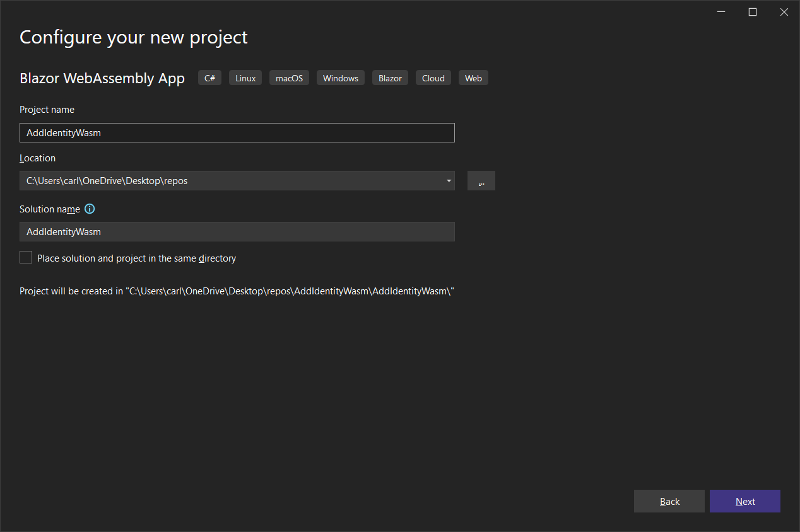Focus the Project name input field
Screen dimensions: 800x532
[x=237, y=133]
